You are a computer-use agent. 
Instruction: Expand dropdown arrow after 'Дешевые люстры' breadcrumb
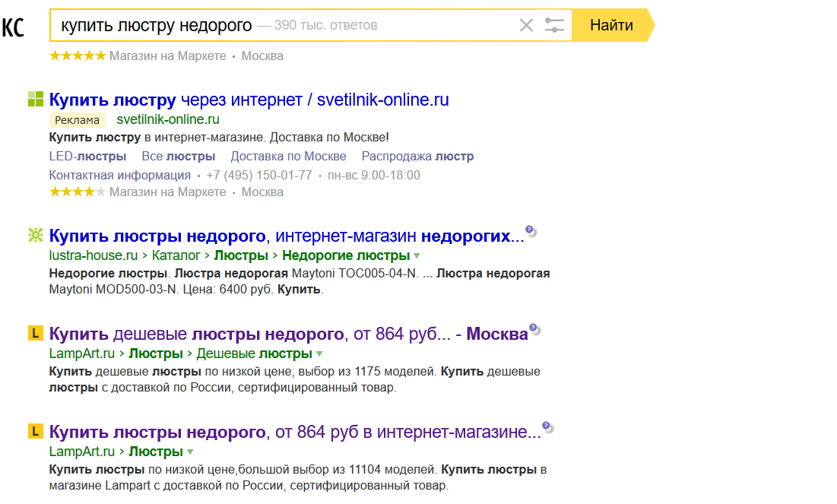(319, 354)
